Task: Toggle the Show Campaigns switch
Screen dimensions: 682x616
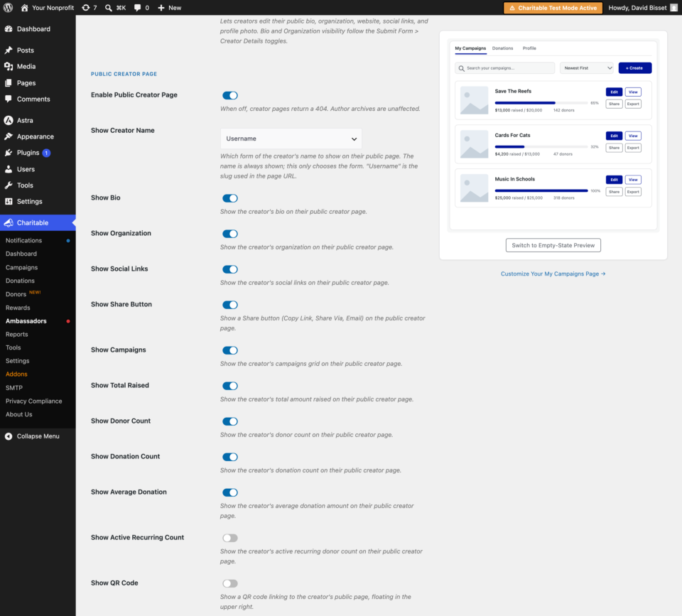Action: click(229, 350)
